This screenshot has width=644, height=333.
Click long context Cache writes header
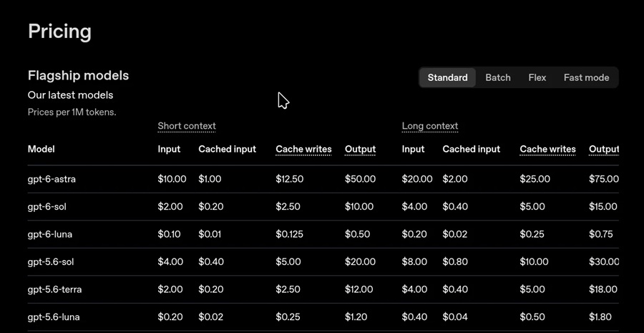[547, 149]
